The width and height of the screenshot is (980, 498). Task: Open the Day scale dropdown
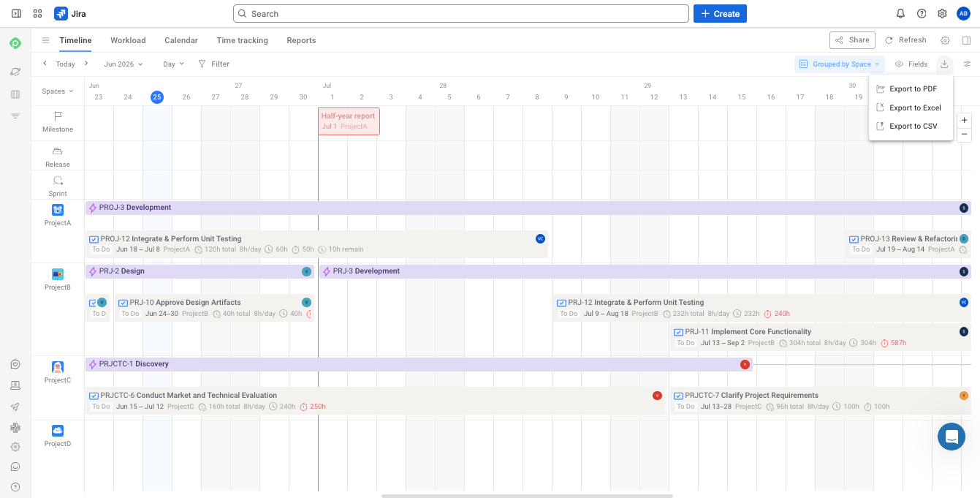pos(174,64)
